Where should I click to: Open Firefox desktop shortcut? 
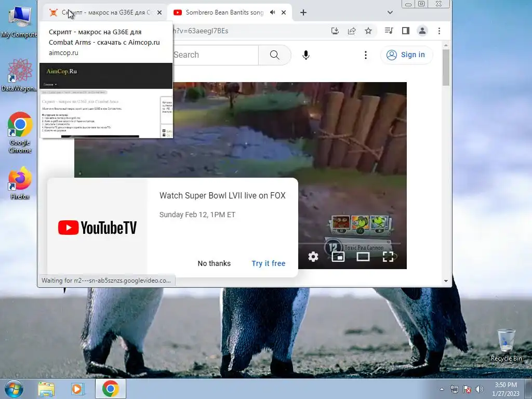pyautogui.click(x=20, y=183)
